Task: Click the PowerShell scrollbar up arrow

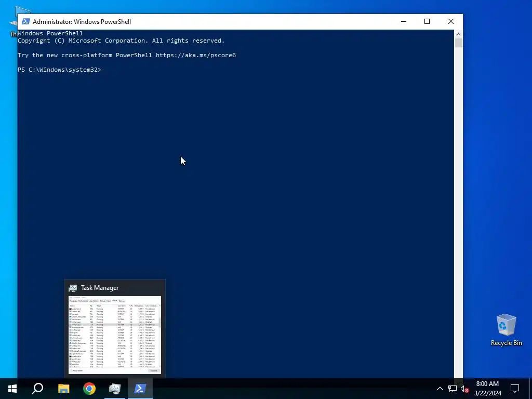Action: [x=458, y=34]
